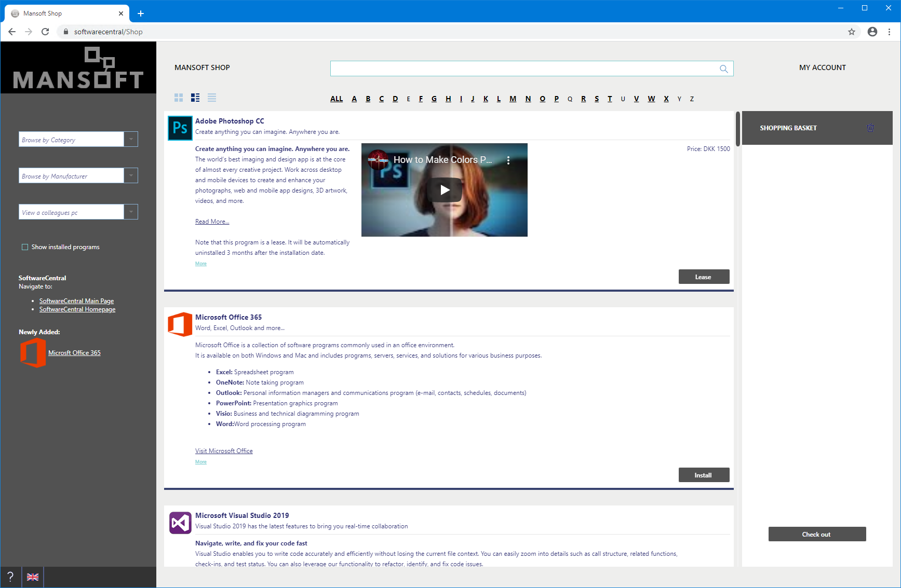
Task: Empty basket using the trash icon
Action: (x=870, y=127)
